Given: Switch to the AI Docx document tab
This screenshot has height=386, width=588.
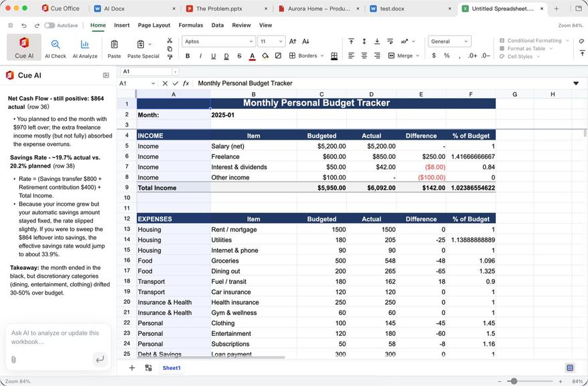Looking at the screenshot, I should [x=135, y=8].
